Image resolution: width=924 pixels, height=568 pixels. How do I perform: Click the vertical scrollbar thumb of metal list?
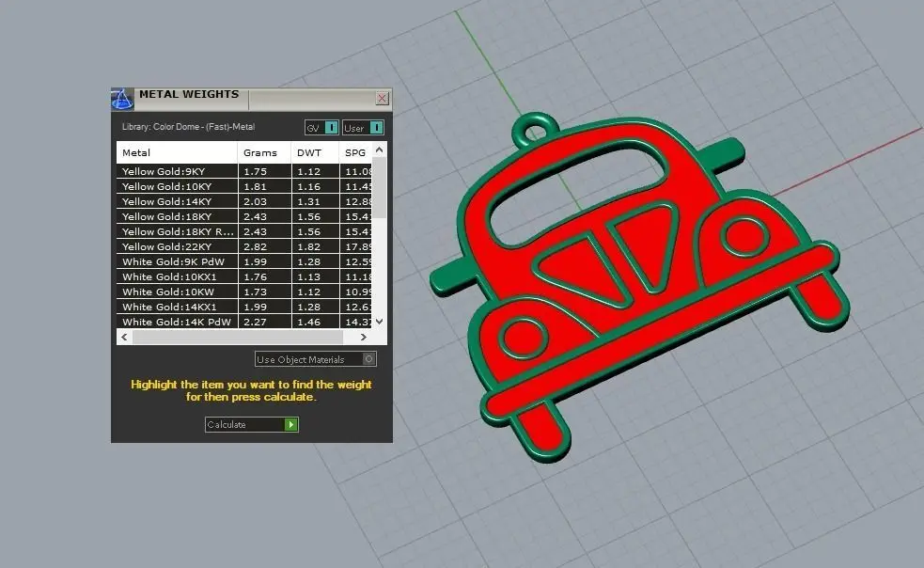[x=380, y=187]
